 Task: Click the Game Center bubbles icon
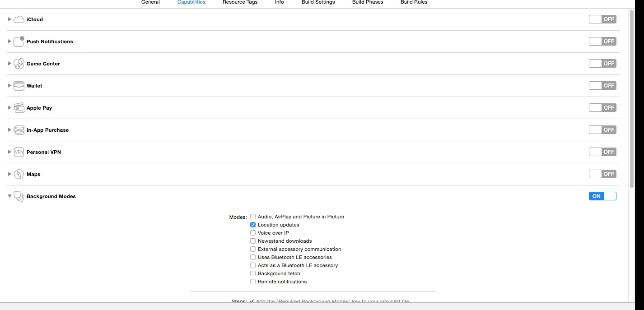pyautogui.click(x=19, y=64)
